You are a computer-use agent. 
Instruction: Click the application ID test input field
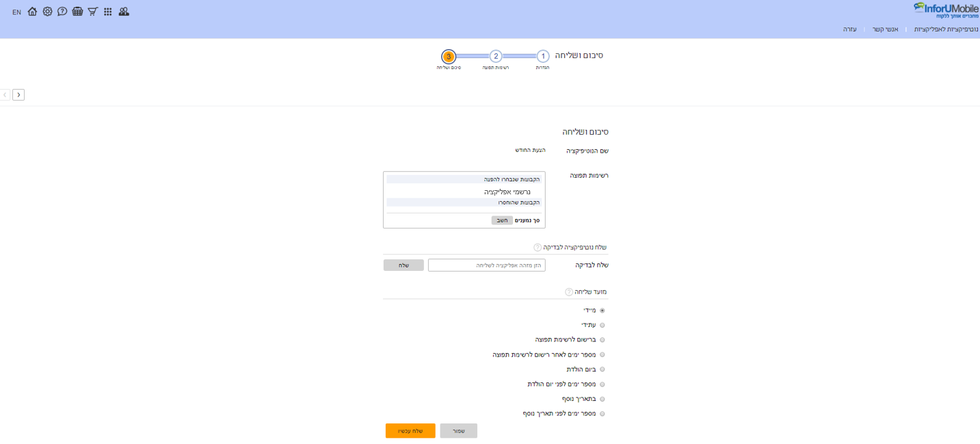(x=486, y=265)
